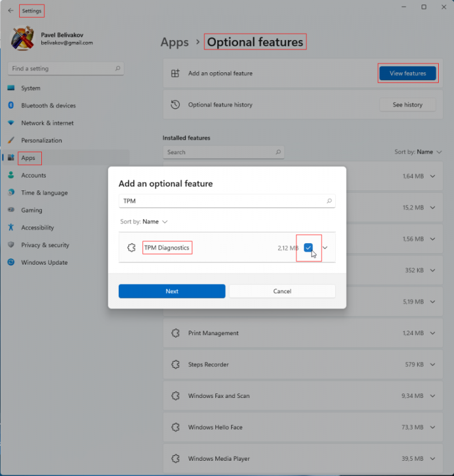Click the TPM Diagnostics puzzle icon
This screenshot has height=476, width=454.
tap(131, 248)
